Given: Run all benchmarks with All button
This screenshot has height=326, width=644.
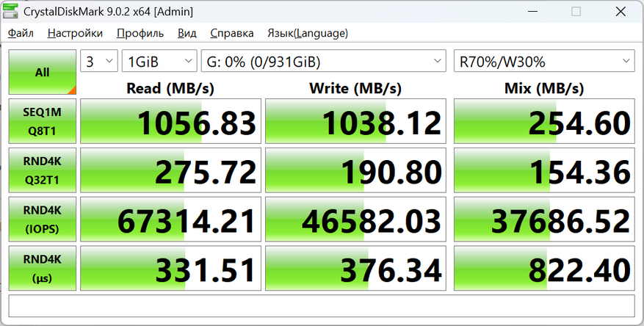Looking at the screenshot, I should coord(43,72).
